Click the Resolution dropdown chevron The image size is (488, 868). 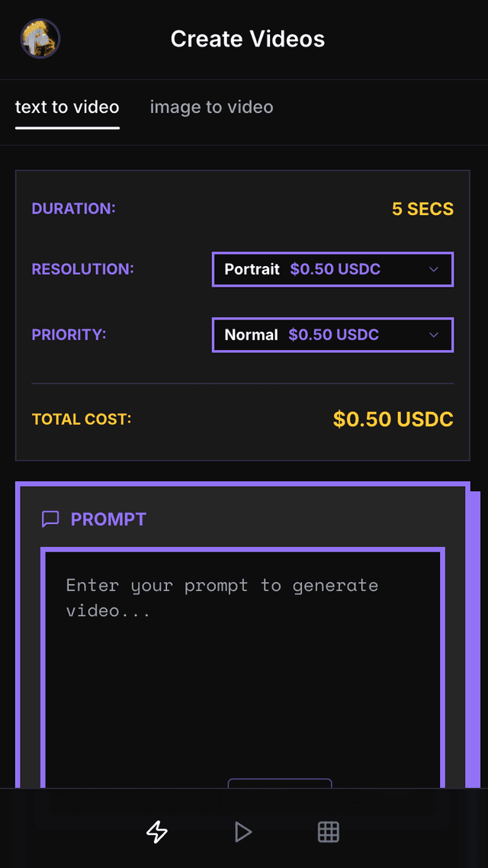(433, 269)
